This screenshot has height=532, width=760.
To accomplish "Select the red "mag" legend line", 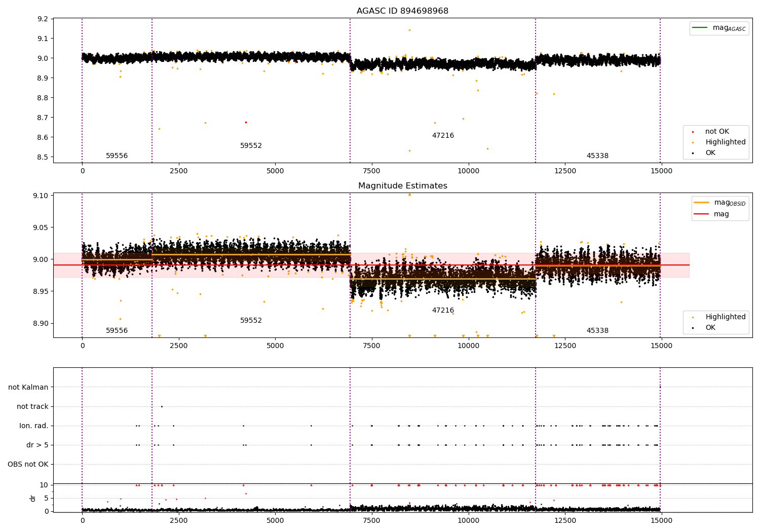I will coord(701,214).
